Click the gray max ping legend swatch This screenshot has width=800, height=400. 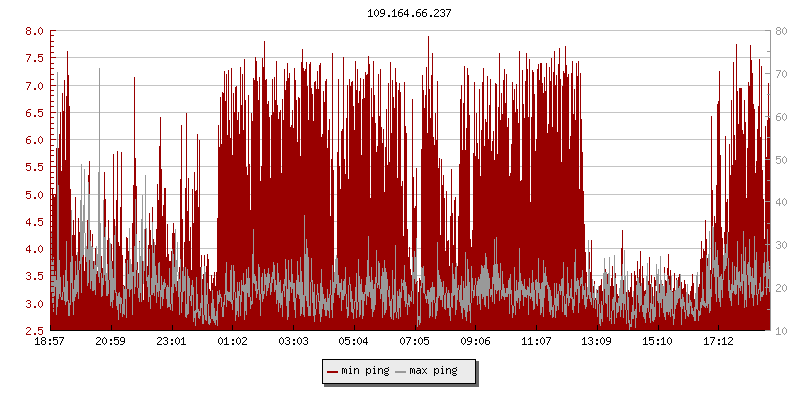pos(401,371)
